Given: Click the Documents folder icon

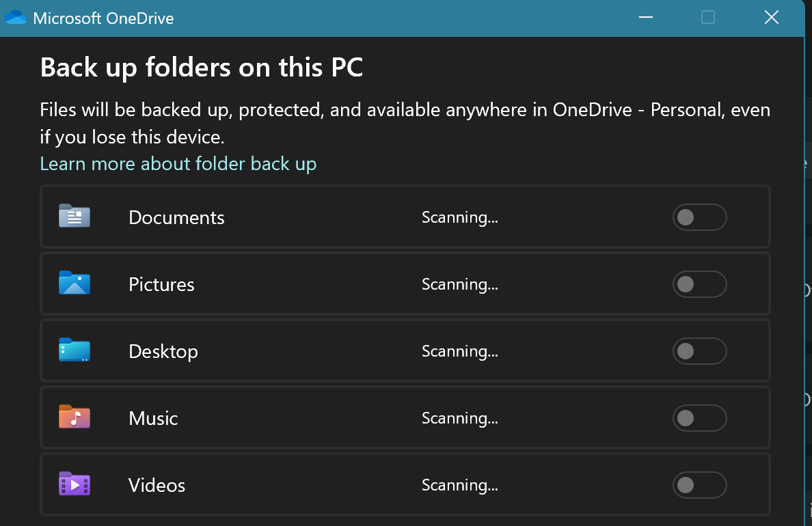Looking at the screenshot, I should tap(75, 217).
